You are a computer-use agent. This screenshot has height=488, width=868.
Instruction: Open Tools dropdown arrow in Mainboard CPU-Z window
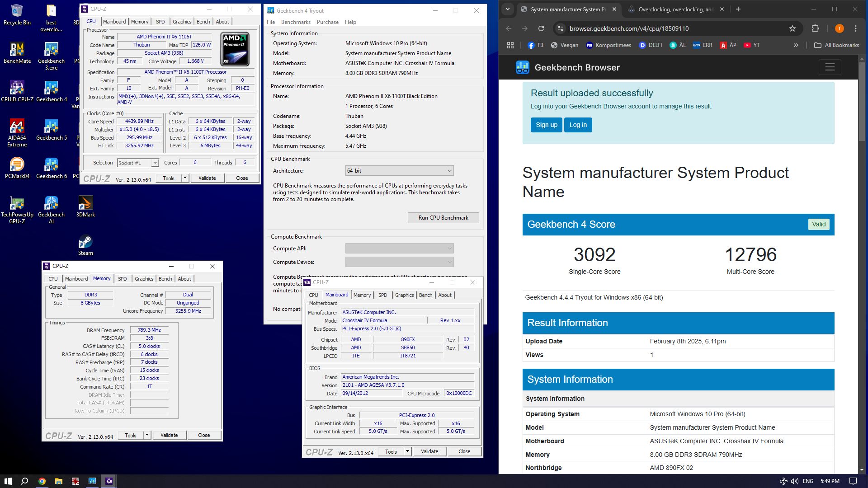[x=407, y=451]
